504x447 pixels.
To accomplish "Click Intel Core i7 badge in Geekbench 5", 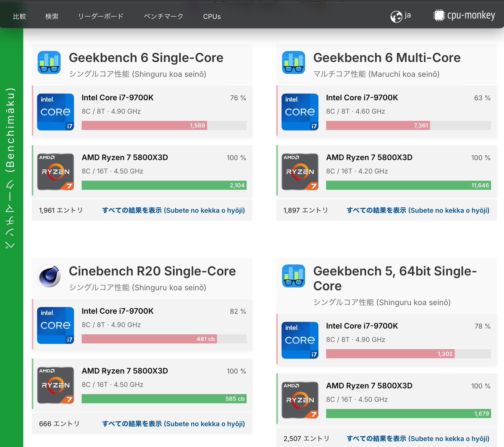I will coord(300,340).
